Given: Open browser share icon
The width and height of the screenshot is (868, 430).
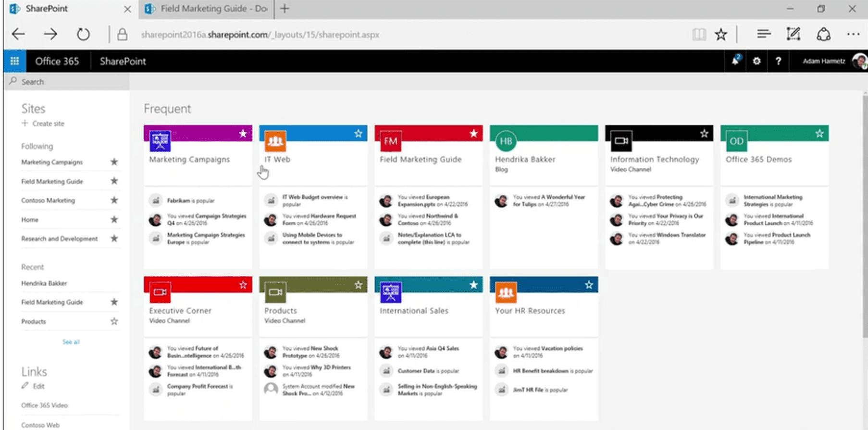Looking at the screenshot, I should point(823,34).
